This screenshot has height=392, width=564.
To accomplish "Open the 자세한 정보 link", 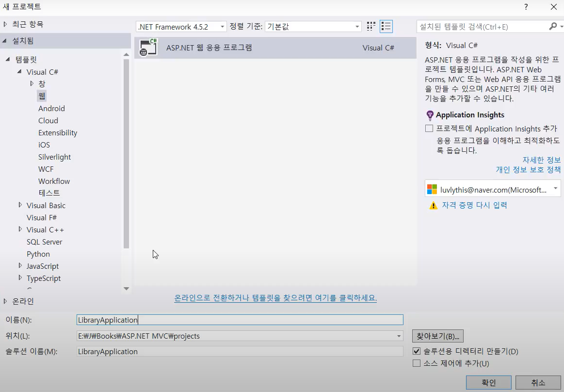I will (x=541, y=160).
